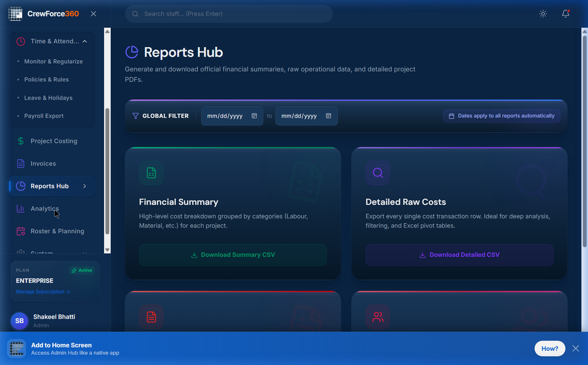The height and width of the screenshot is (365, 588).
Task: Click the SB user avatar
Action: [x=20, y=321]
